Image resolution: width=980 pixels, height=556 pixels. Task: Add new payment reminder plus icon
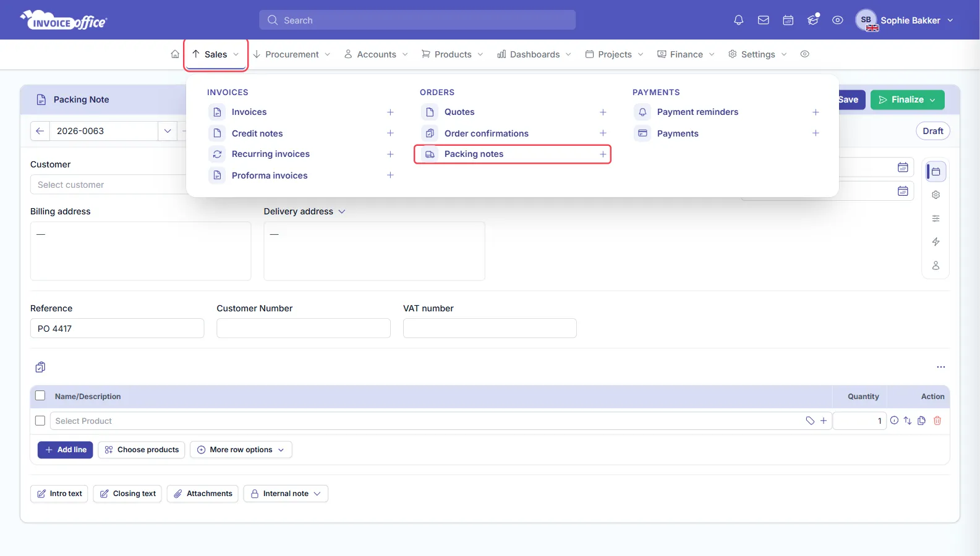[816, 112]
